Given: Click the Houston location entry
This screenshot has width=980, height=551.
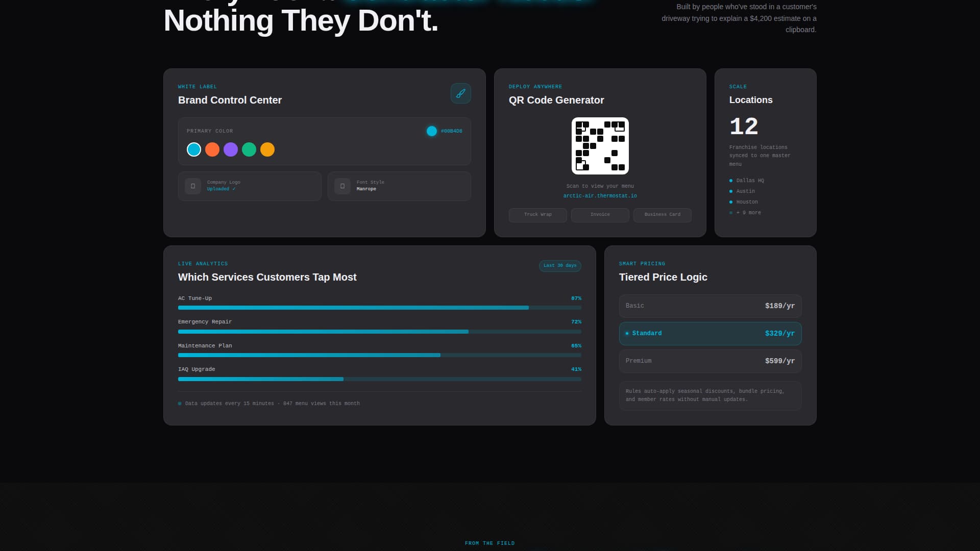Looking at the screenshot, I should [x=744, y=202].
